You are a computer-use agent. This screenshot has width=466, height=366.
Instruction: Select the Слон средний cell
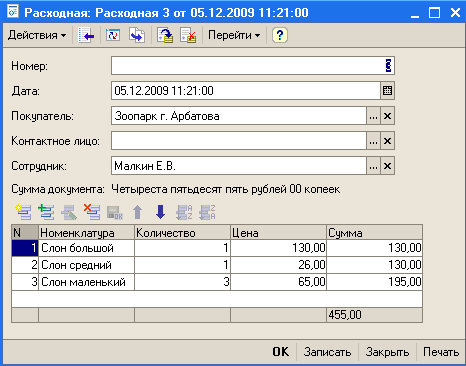click(x=87, y=265)
